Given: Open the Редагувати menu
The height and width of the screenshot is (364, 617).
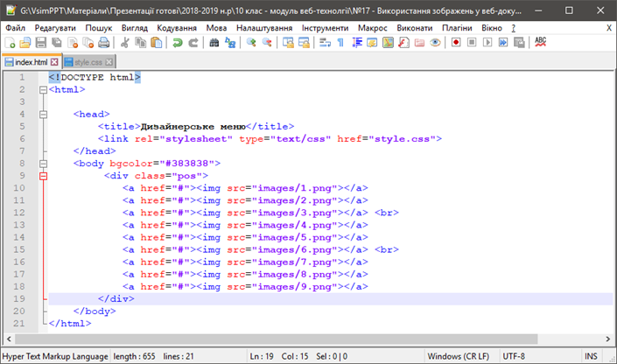Looking at the screenshot, I should (55, 28).
